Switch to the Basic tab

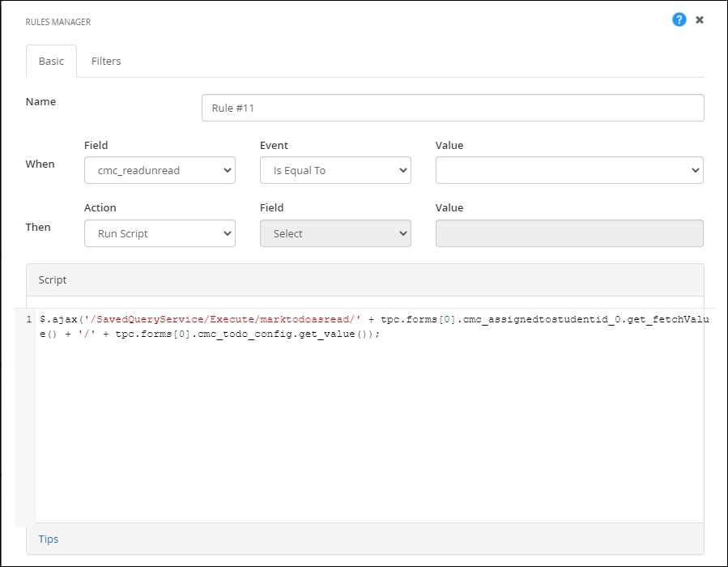coord(51,61)
